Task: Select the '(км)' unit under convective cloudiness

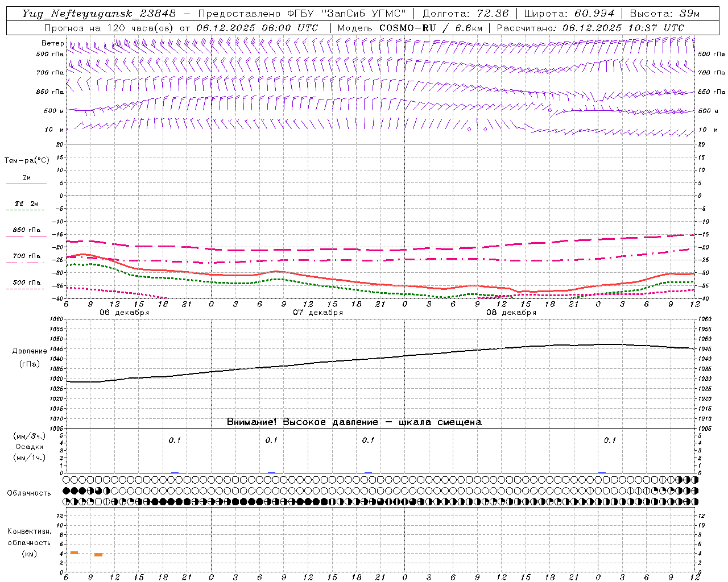Action: 29,554
